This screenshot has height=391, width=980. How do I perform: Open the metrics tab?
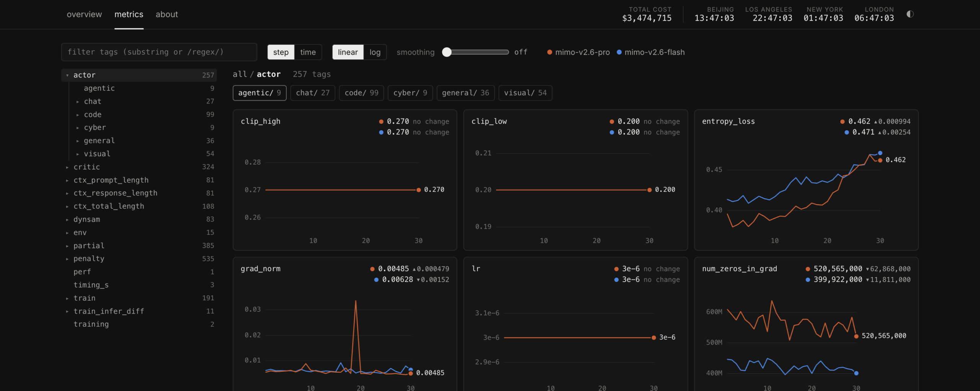[x=129, y=15]
